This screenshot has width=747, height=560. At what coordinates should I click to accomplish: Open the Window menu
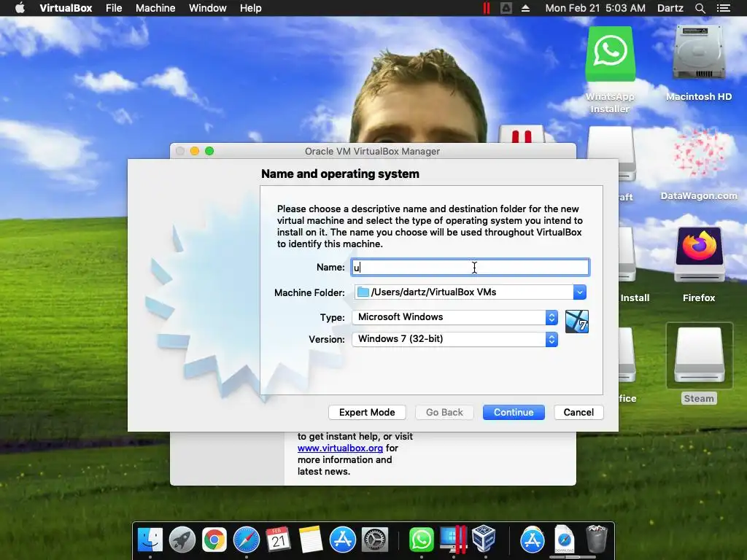pyautogui.click(x=208, y=8)
